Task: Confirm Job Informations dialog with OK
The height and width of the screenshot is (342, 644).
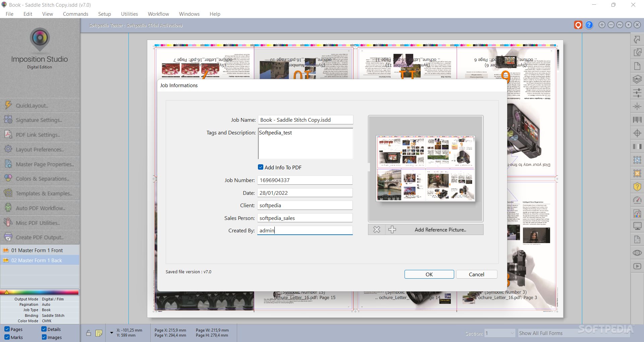Action: (429, 274)
